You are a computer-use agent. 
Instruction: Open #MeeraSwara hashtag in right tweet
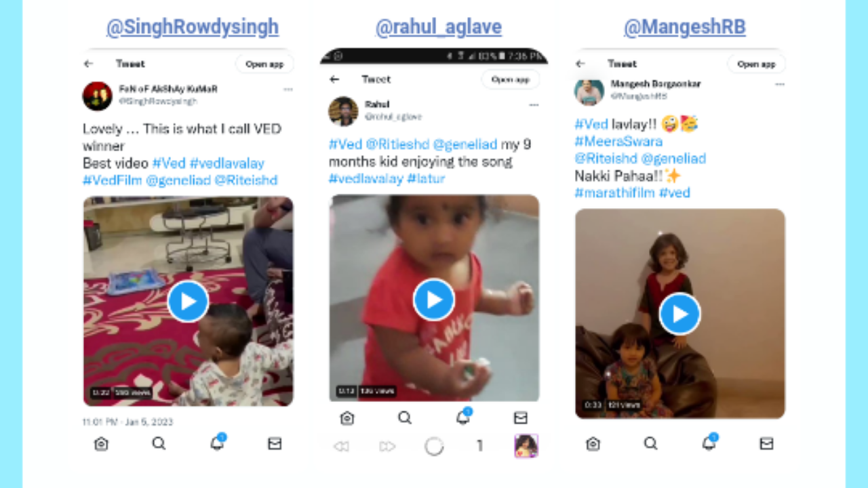618,142
